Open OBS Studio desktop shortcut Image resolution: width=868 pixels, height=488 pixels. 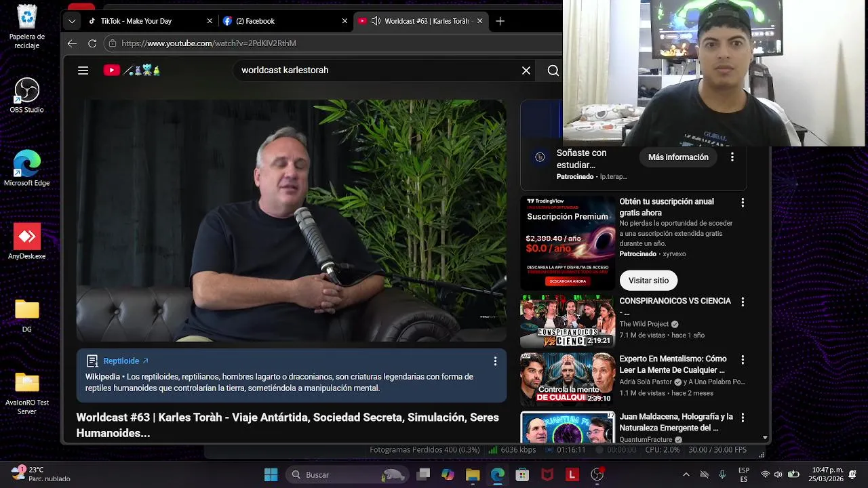coord(27,96)
